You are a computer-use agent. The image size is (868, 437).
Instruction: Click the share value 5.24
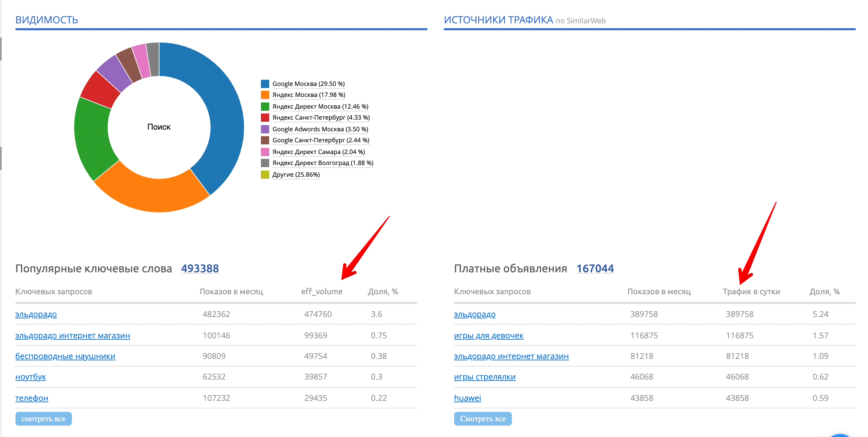820,314
